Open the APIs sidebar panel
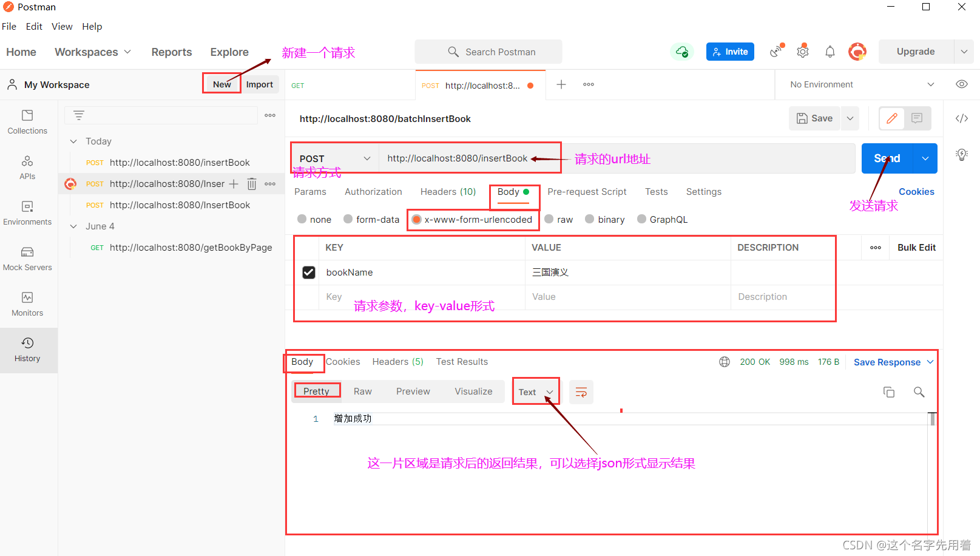This screenshot has width=980, height=556. (x=27, y=168)
